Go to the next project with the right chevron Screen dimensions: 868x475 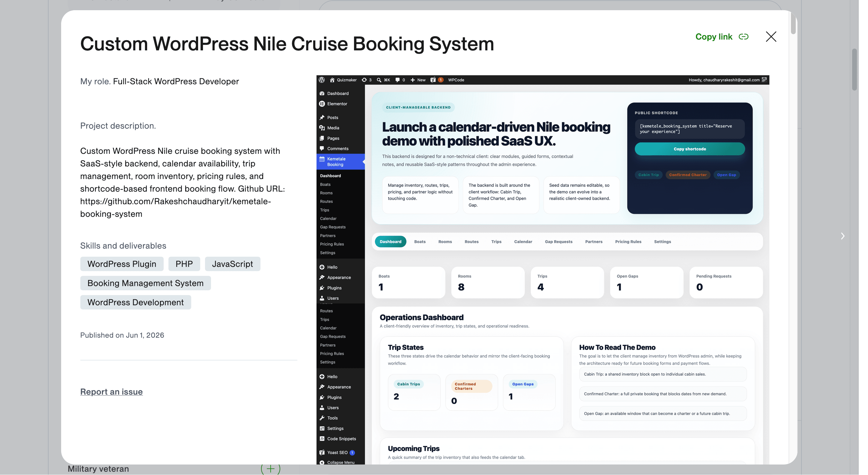click(843, 236)
